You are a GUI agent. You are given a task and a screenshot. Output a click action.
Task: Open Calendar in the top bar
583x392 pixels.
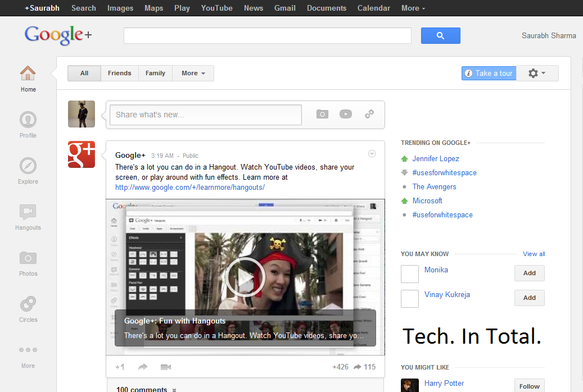pos(374,8)
